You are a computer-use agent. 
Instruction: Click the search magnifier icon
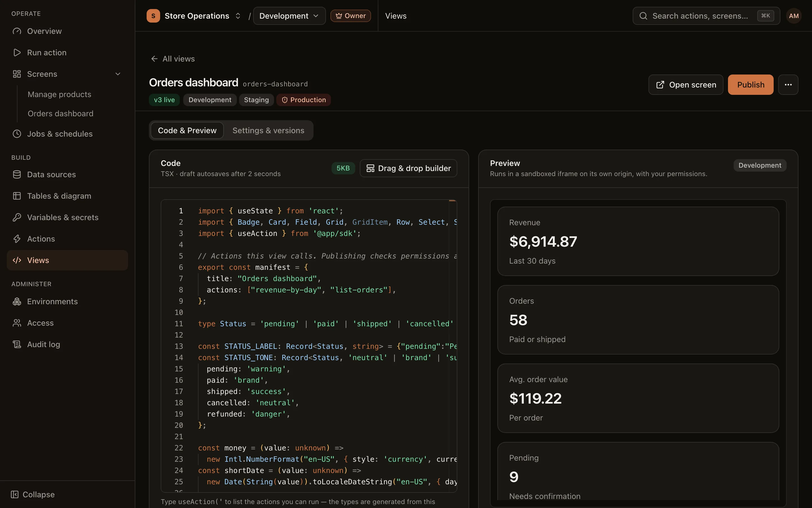coord(643,16)
